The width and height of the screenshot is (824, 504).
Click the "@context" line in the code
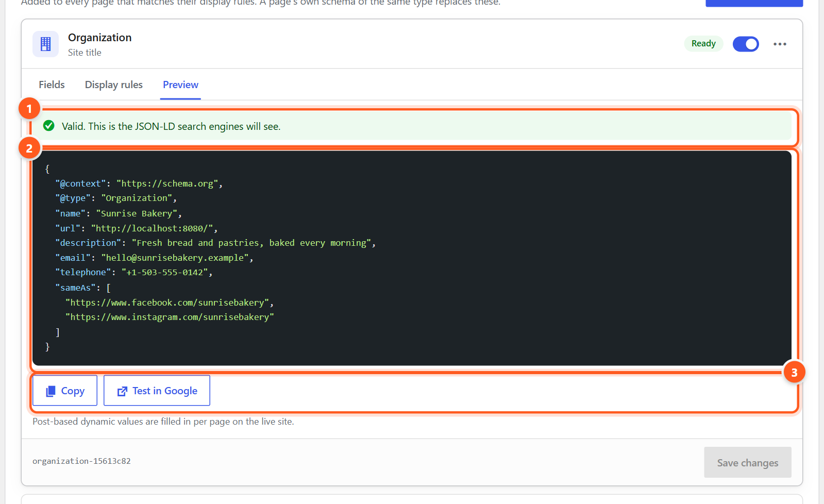tap(139, 183)
